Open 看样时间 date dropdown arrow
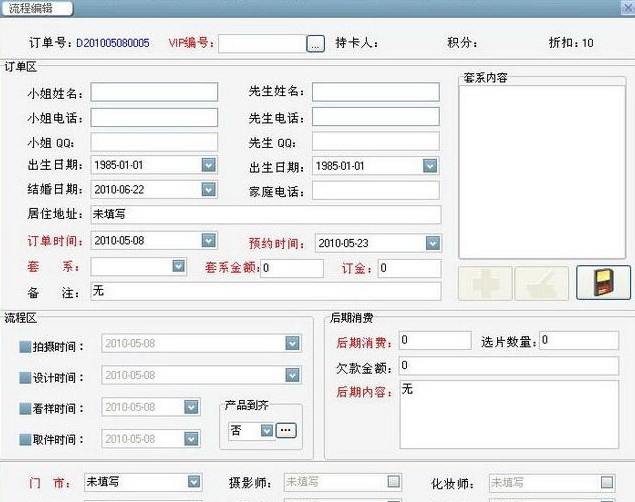This screenshot has height=502, width=635. click(x=191, y=407)
